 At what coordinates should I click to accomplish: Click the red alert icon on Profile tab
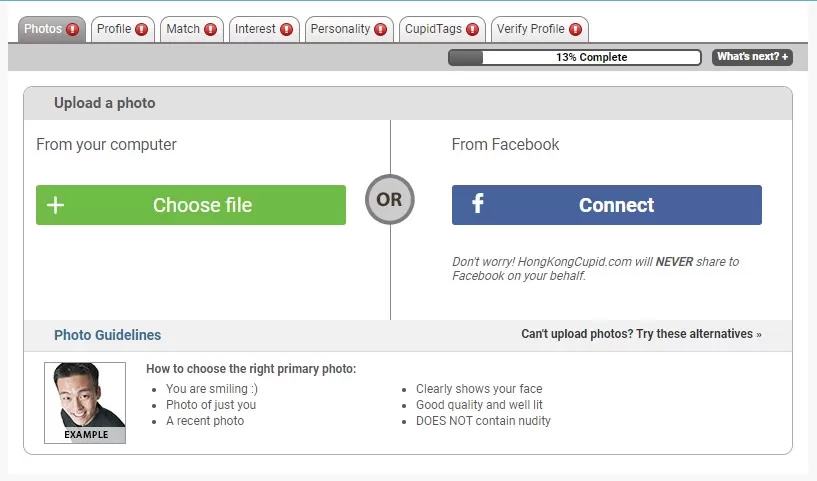tap(141, 30)
